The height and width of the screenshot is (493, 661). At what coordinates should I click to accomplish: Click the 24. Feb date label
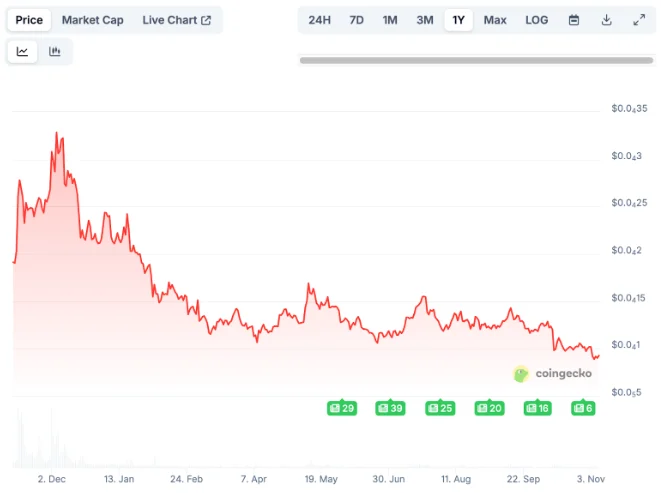(186, 479)
